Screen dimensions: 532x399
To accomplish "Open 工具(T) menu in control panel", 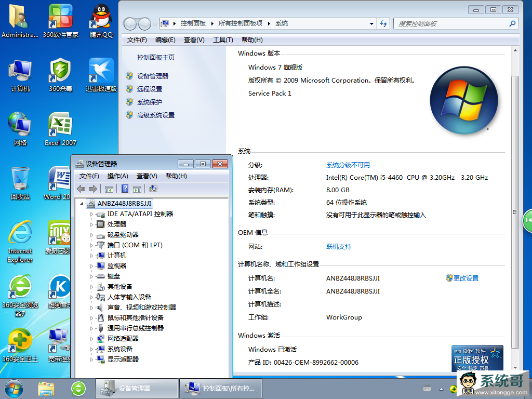I will click(223, 40).
